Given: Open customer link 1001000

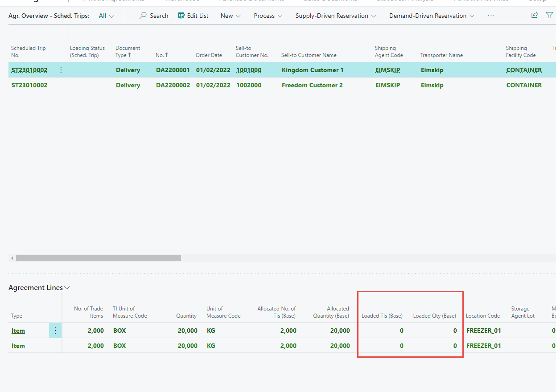Looking at the screenshot, I should pyautogui.click(x=249, y=70).
